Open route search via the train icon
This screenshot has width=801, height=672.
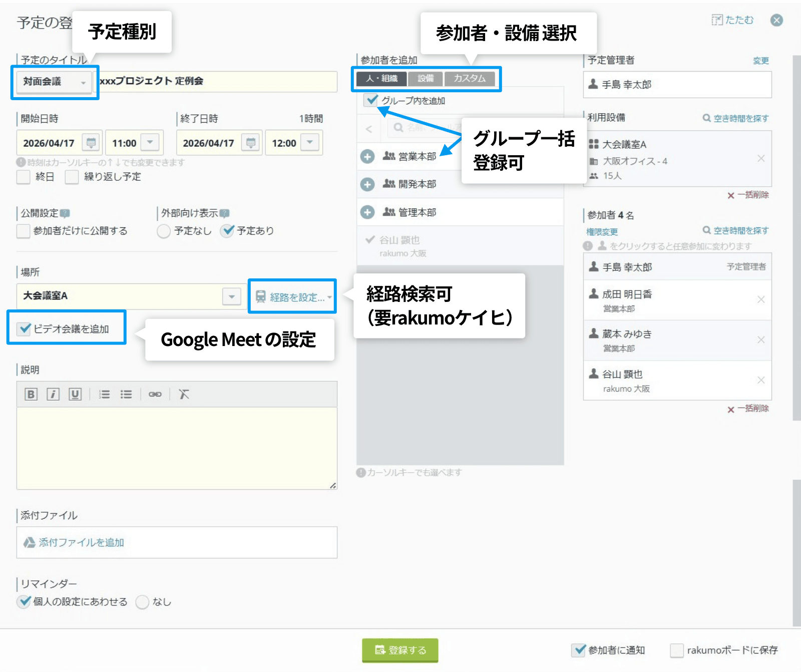260,296
